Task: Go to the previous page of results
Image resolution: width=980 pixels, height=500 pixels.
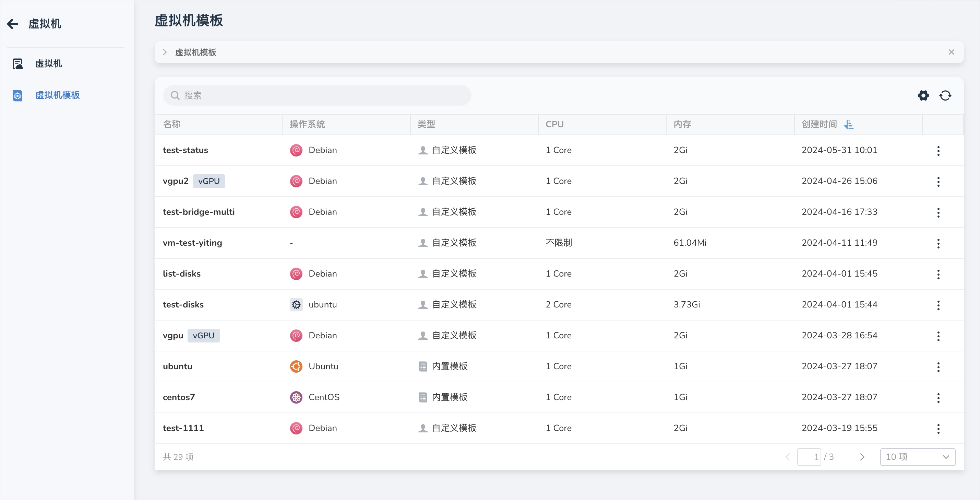Action: pyautogui.click(x=788, y=456)
